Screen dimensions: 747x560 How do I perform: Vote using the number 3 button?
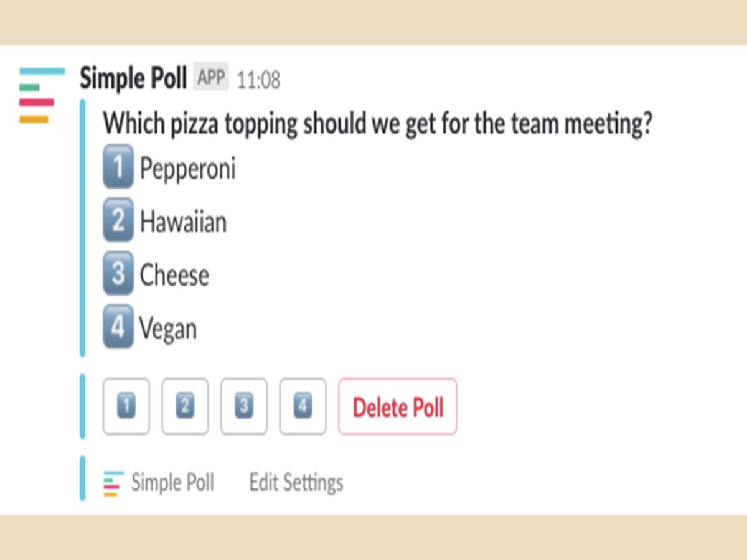[244, 406]
